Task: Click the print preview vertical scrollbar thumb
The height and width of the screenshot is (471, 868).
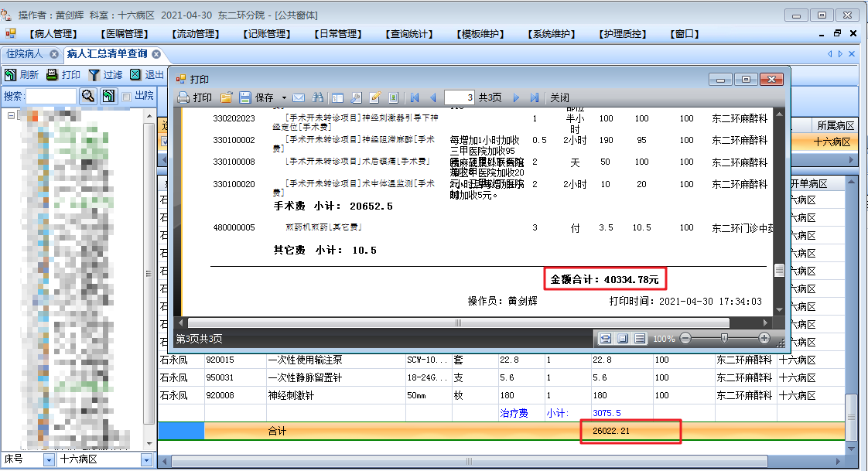Action: tap(779, 270)
